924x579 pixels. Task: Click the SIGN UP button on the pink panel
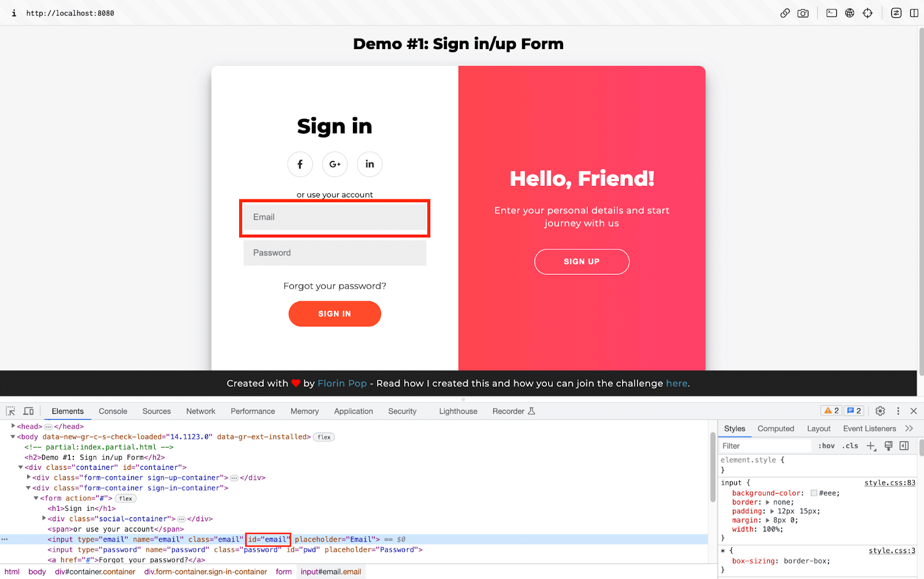coord(582,262)
